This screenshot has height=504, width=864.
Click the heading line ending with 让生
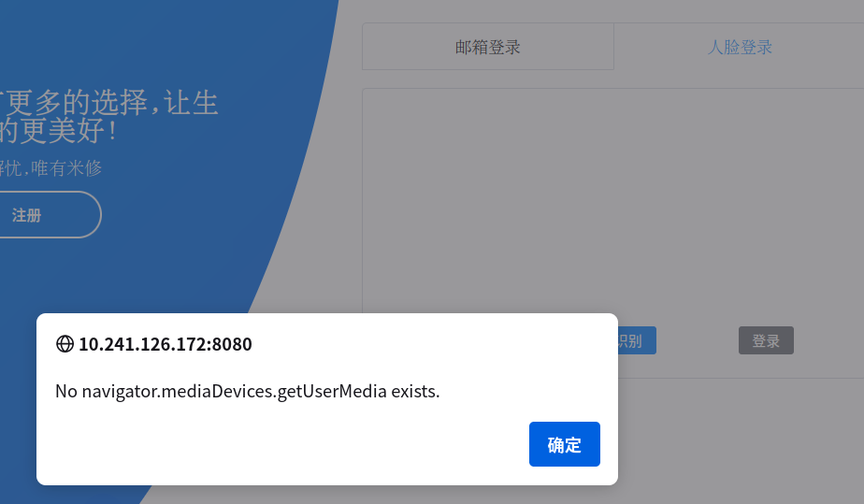[110, 102]
